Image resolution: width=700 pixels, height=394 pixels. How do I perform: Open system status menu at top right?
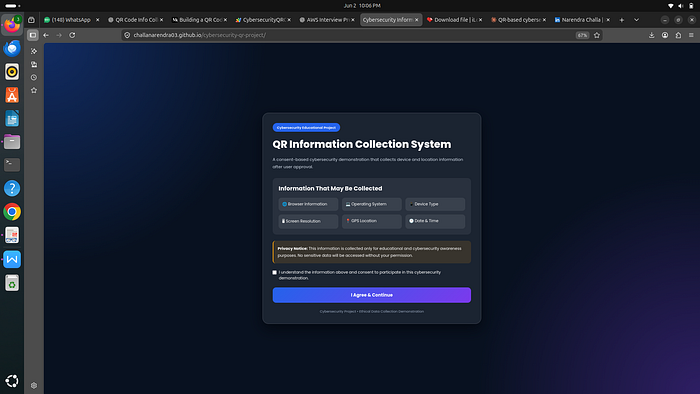pyautogui.click(x=681, y=6)
